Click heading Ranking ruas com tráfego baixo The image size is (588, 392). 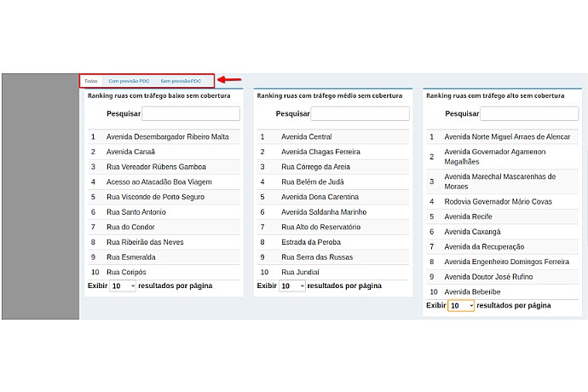point(159,96)
